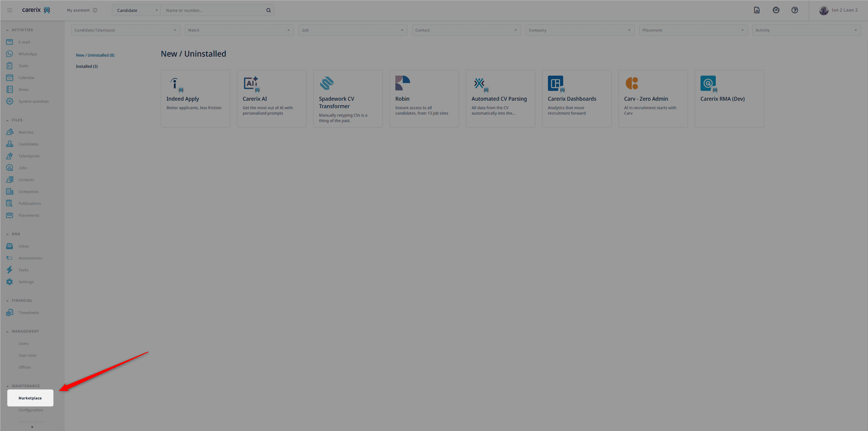Open the Placement dropdown
The image size is (868, 431).
pos(693,30)
